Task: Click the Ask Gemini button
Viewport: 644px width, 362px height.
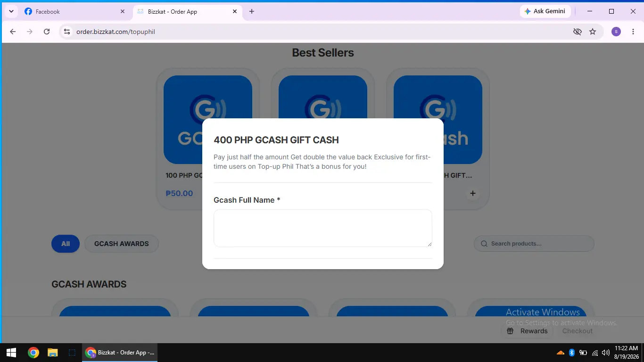Action: (545, 11)
